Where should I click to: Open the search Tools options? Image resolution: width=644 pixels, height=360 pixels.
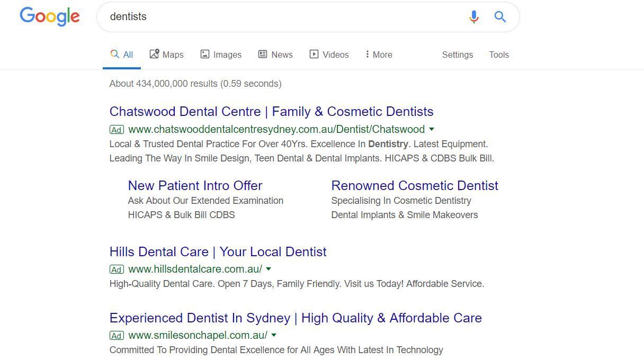498,55
